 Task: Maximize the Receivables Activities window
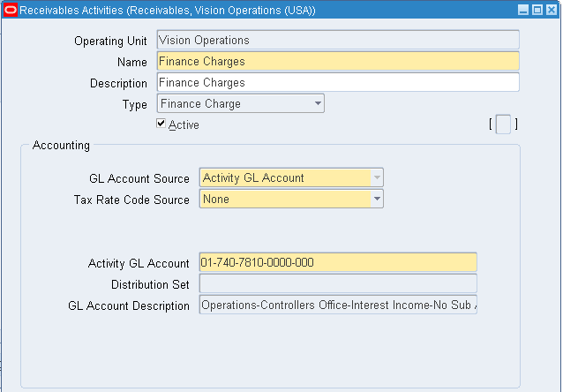[x=537, y=10]
